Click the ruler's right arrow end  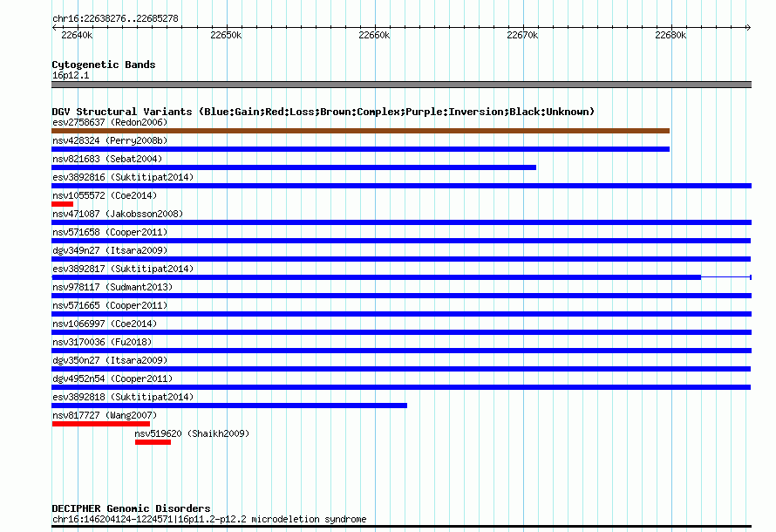748,27
